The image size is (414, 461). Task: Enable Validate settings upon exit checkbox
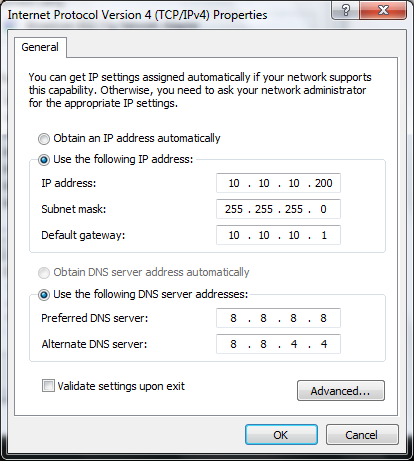pyautogui.click(x=48, y=386)
